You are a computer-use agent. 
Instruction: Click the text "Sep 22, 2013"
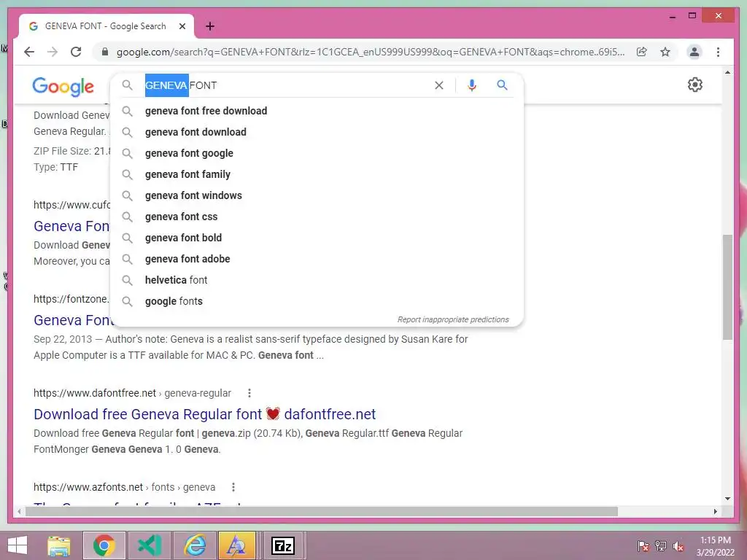[63, 339]
